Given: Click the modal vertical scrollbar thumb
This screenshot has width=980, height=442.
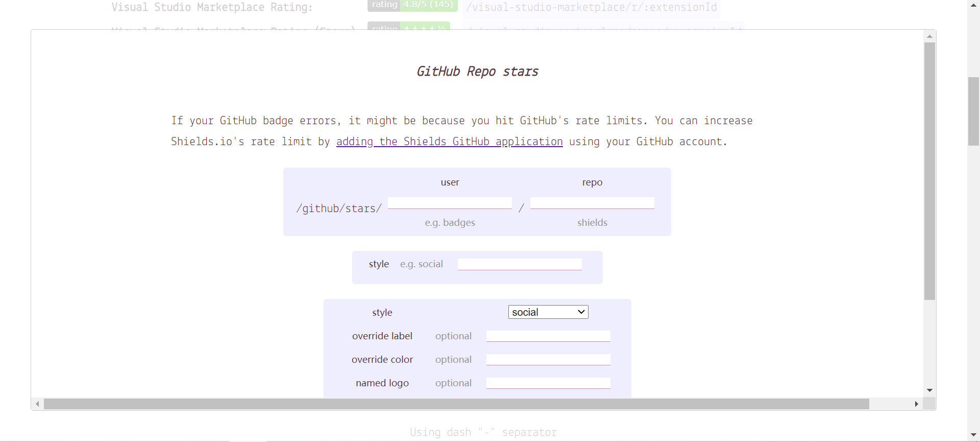Looking at the screenshot, I should [930, 171].
